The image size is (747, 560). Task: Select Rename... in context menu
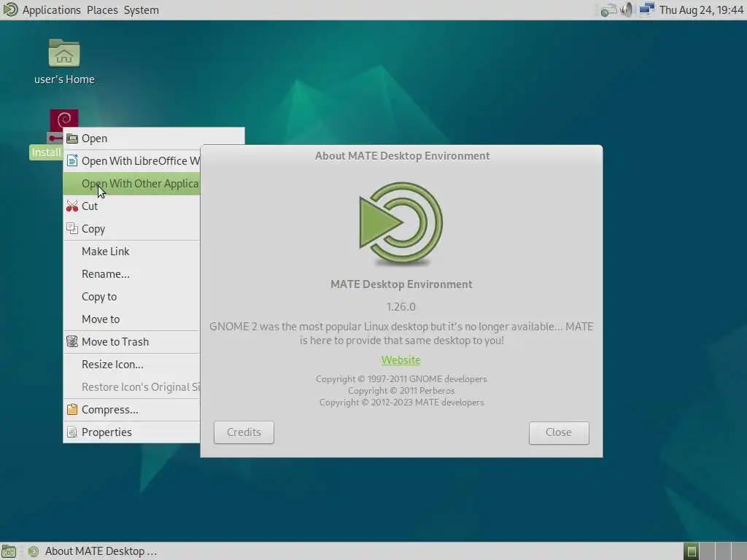click(x=131, y=274)
